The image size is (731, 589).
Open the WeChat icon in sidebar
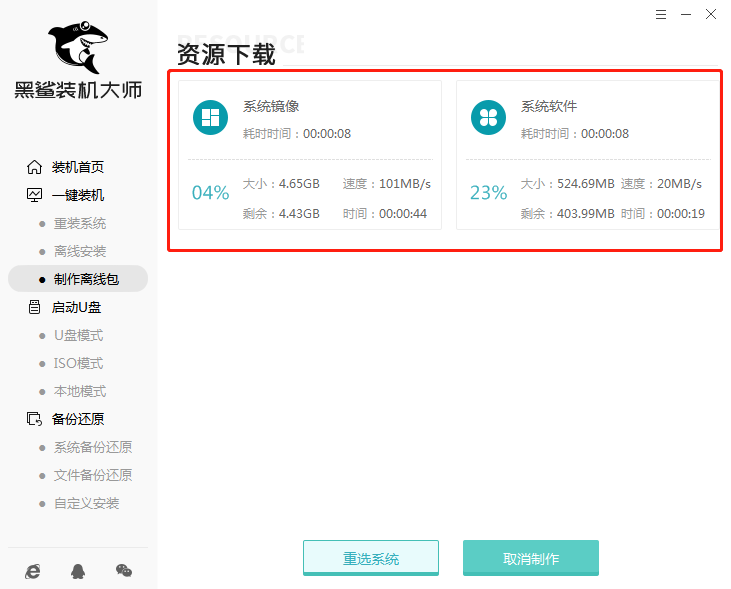[x=123, y=570]
